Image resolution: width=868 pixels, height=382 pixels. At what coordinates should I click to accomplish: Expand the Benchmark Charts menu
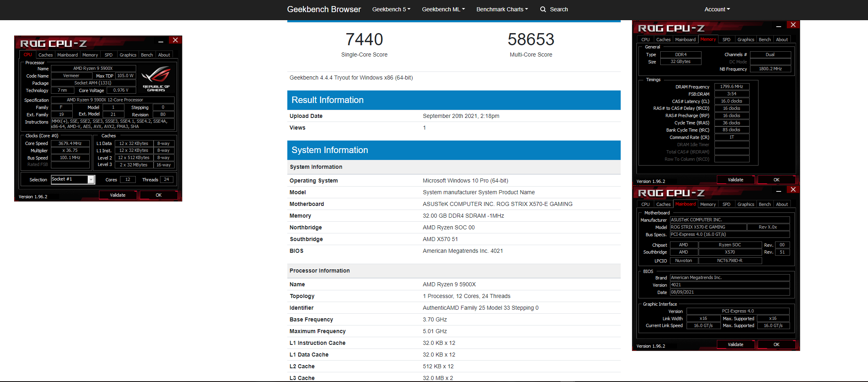click(x=502, y=9)
